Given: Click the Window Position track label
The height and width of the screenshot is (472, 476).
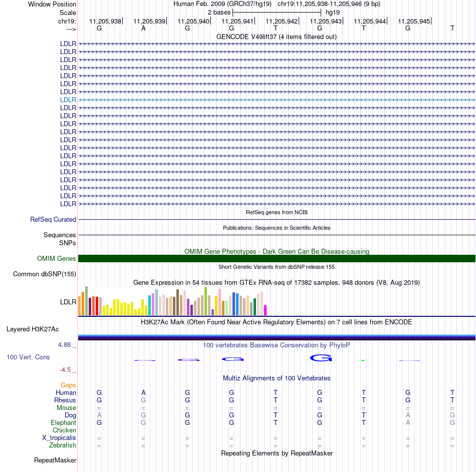Looking at the screenshot, I should [52, 4].
